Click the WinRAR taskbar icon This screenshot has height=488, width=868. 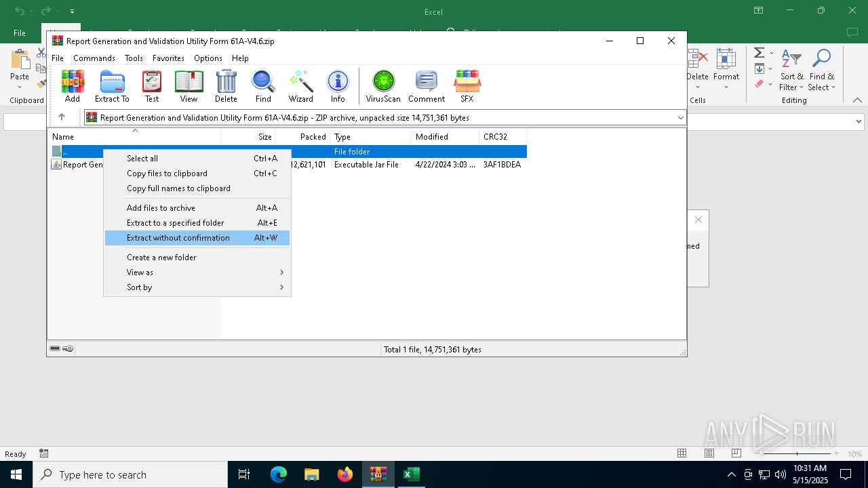pyautogui.click(x=378, y=474)
